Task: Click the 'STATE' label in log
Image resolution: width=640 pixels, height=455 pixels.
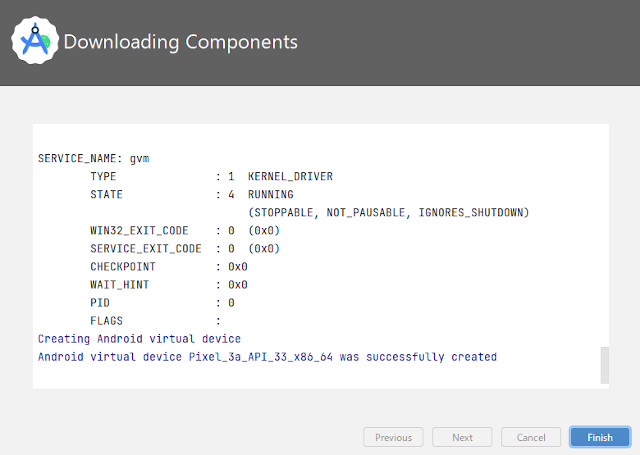Action: click(x=107, y=194)
